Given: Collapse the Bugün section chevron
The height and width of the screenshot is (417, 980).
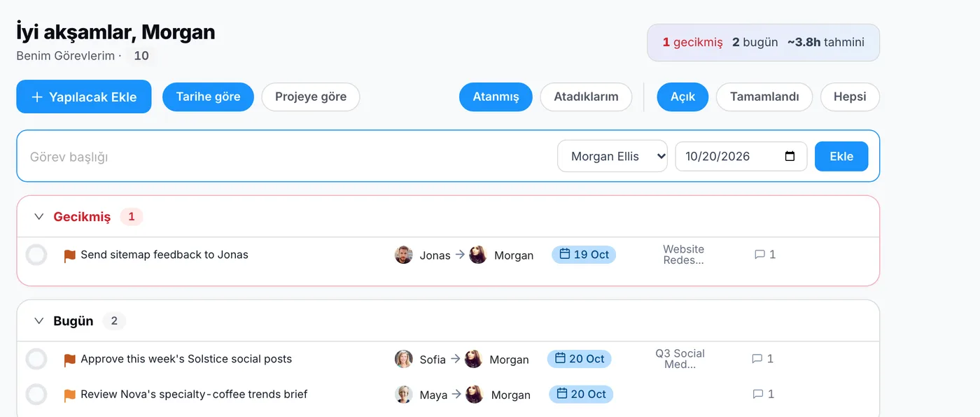Looking at the screenshot, I should click(x=39, y=321).
